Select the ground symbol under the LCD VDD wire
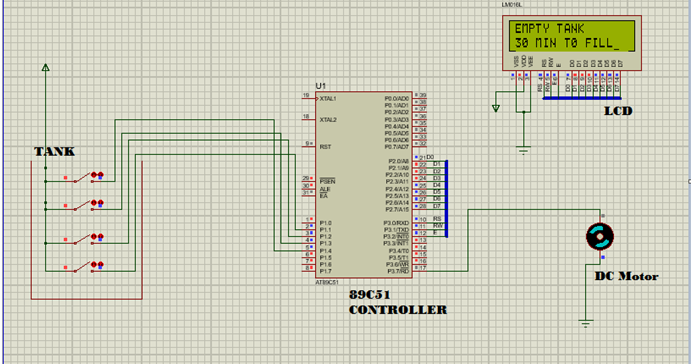The image size is (694, 364). point(523,150)
